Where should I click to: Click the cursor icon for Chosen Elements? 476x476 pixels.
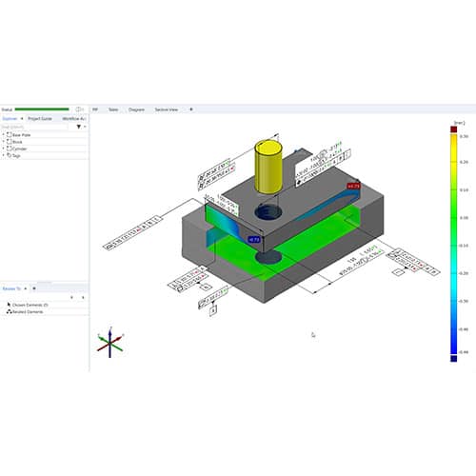coord(9,305)
